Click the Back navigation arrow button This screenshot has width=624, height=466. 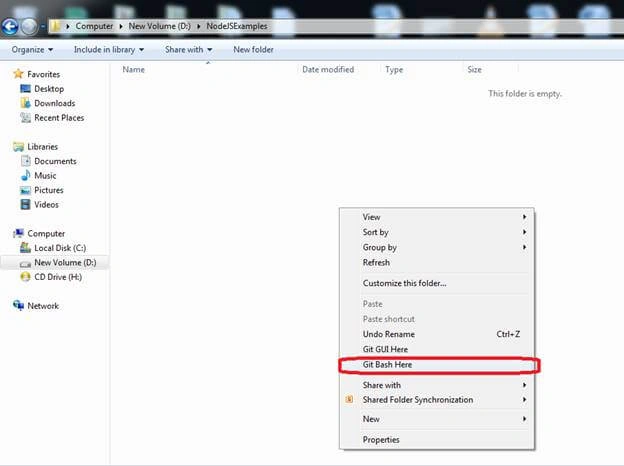[10, 27]
